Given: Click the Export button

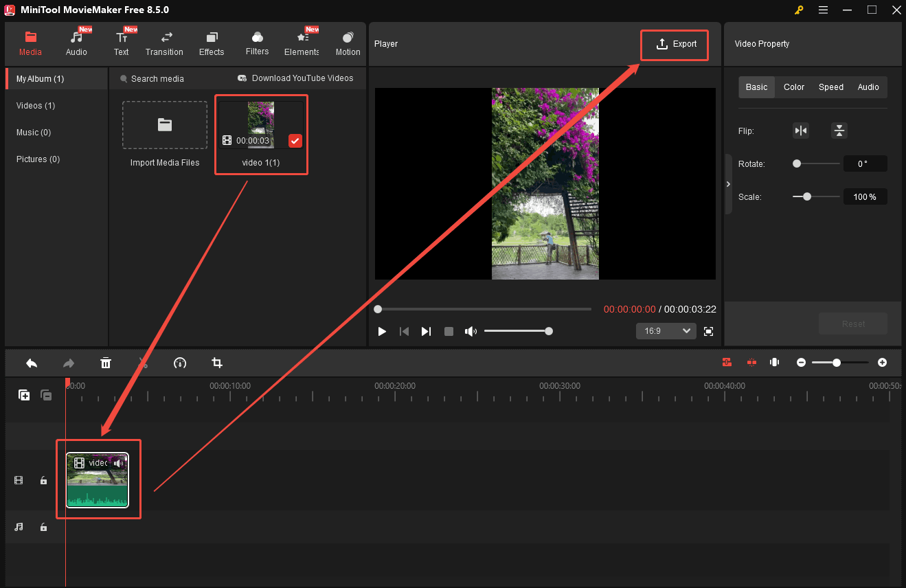Looking at the screenshot, I should click(674, 44).
